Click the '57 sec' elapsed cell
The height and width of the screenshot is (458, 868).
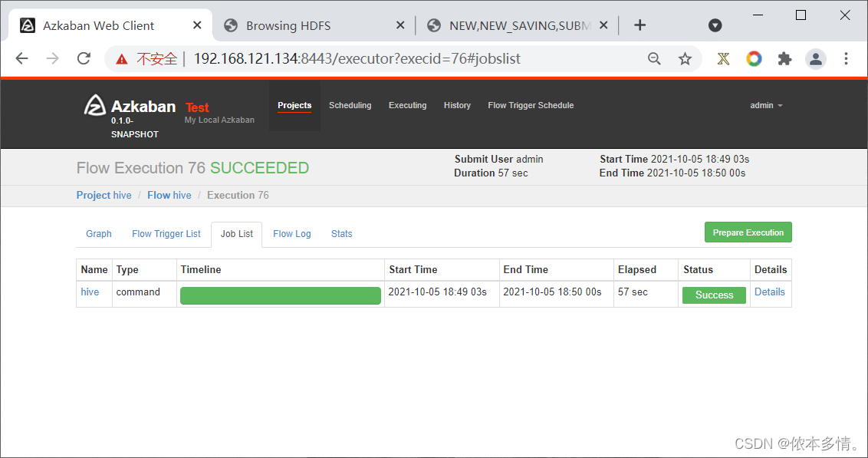pyautogui.click(x=646, y=294)
